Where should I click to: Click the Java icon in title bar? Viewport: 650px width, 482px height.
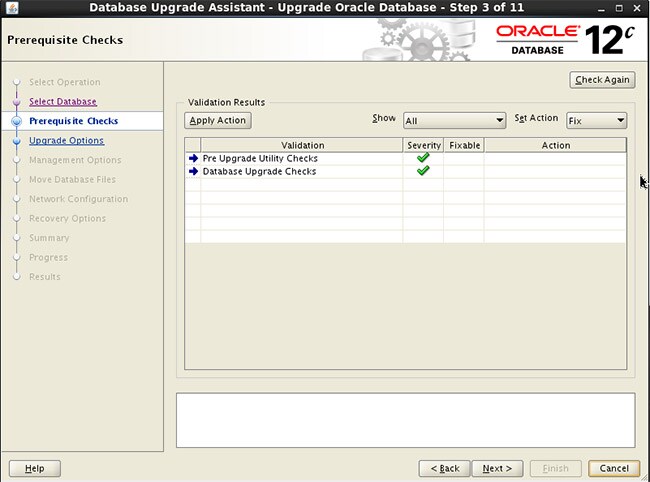[x=12, y=7]
